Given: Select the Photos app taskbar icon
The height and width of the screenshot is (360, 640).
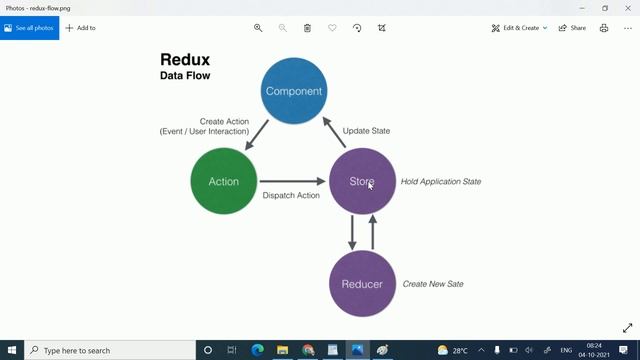Looking at the screenshot, I should [358, 350].
